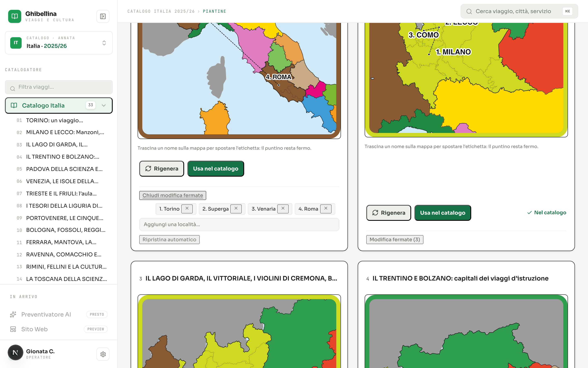Open Sito Web menu item

tap(35, 329)
